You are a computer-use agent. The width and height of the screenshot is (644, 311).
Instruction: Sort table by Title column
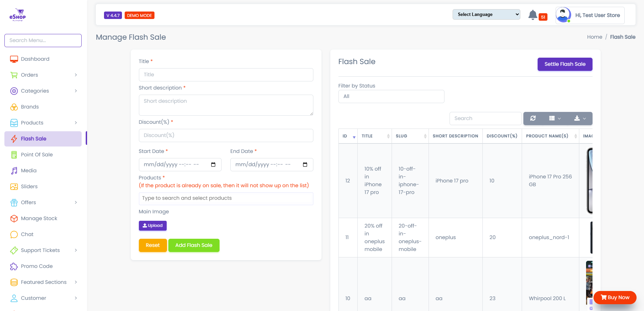[x=375, y=136]
